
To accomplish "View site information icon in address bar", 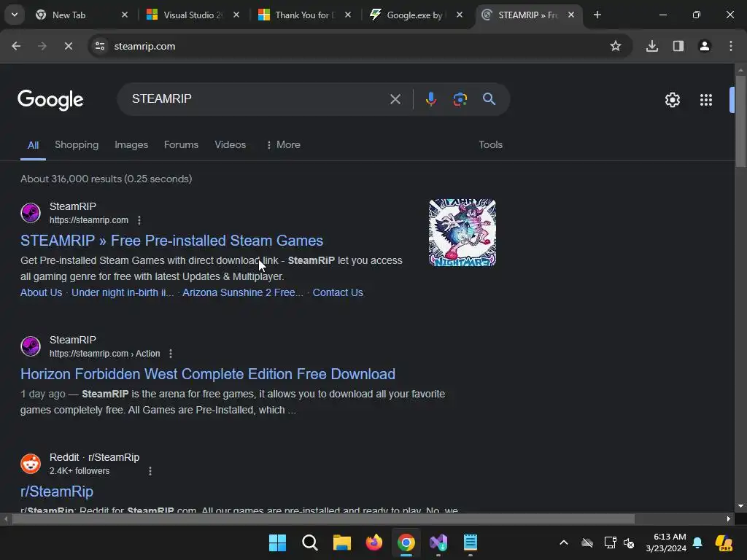I will tap(100, 46).
